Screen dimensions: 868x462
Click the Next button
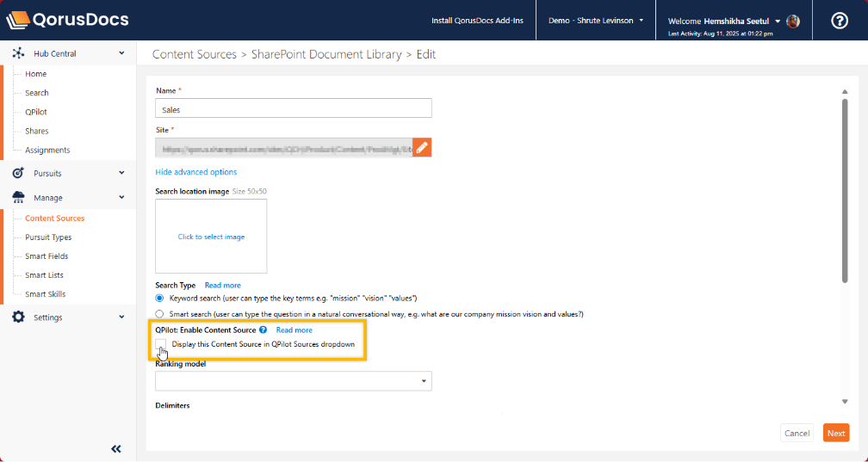point(835,433)
